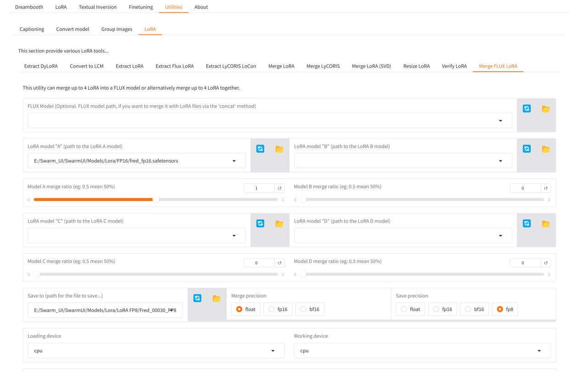Open LoRA model "B" dropdown
The width and height of the screenshot is (588, 372).
click(x=500, y=161)
